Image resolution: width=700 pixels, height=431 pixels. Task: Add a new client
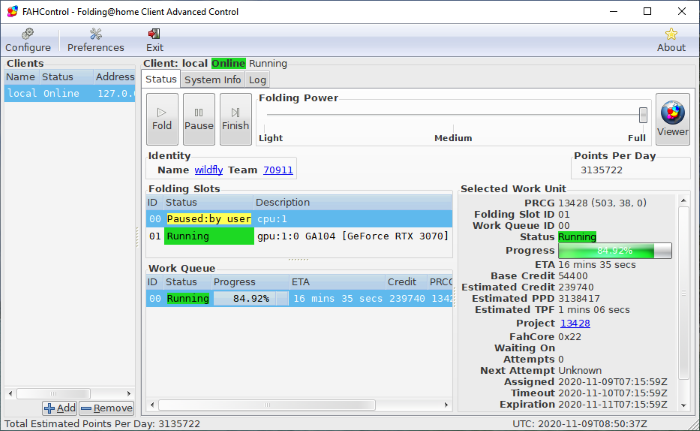point(60,408)
